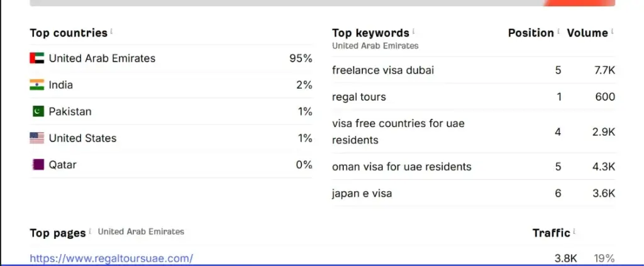Click visa free countries for uae residents keyword
The height and width of the screenshot is (266, 644).
(x=398, y=132)
